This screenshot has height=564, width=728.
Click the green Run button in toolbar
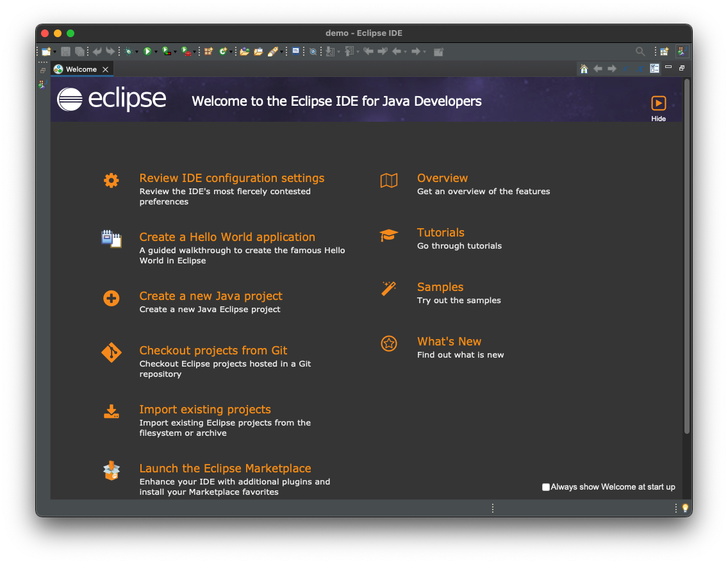[147, 51]
